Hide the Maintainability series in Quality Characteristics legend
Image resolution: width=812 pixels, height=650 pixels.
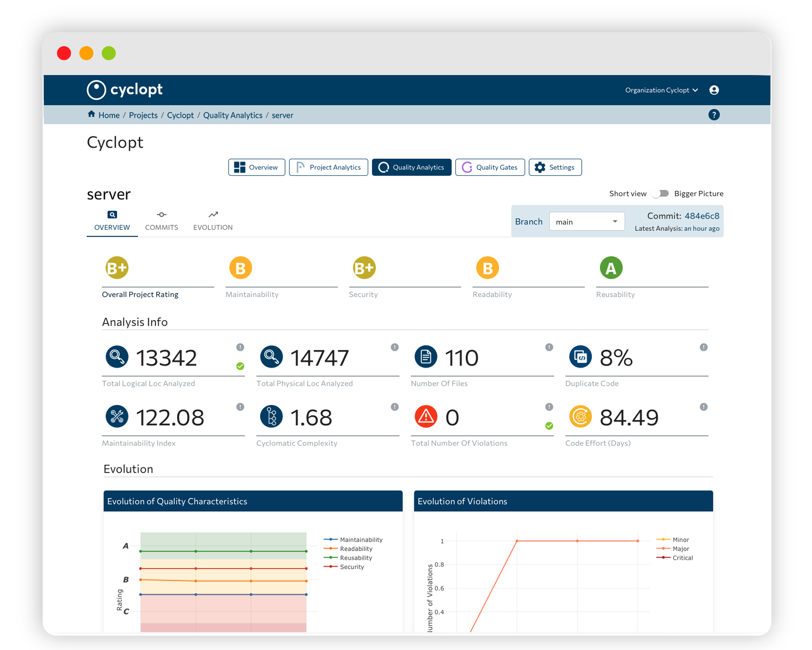tap(361, 540)
